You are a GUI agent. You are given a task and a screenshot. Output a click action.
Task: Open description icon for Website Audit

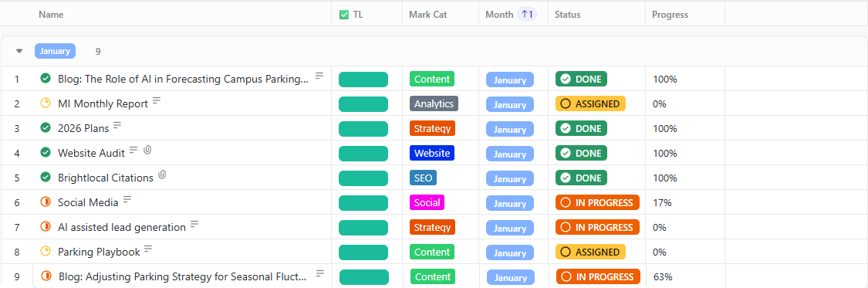point(133,150)
